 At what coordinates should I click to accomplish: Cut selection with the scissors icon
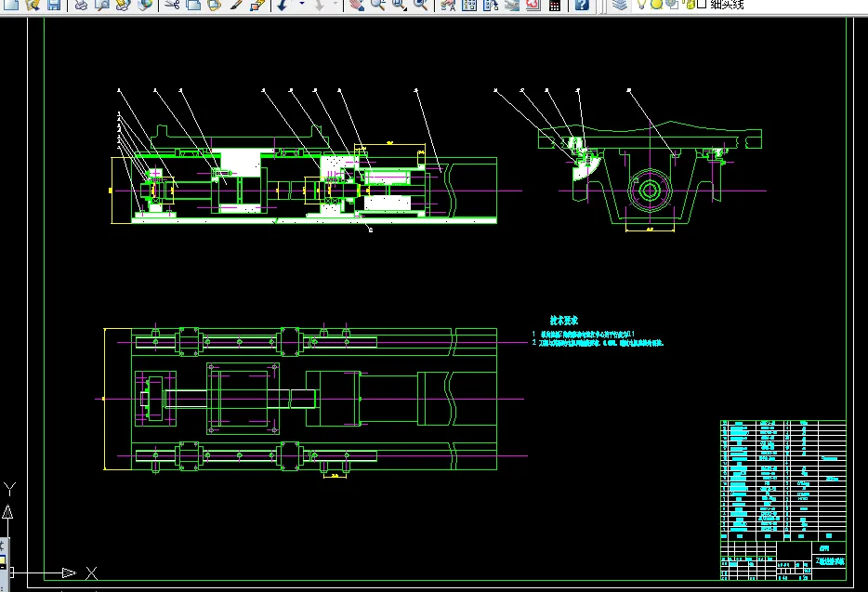coord(172,5)
